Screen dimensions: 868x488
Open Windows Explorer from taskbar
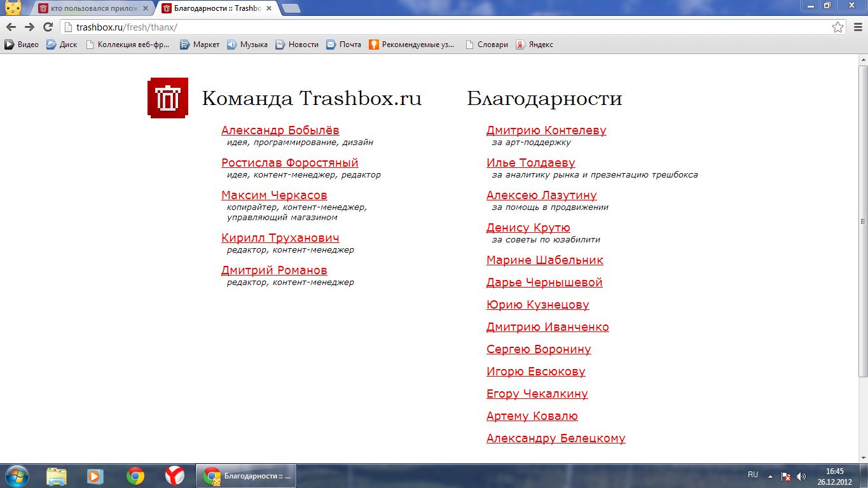[57, 476]
